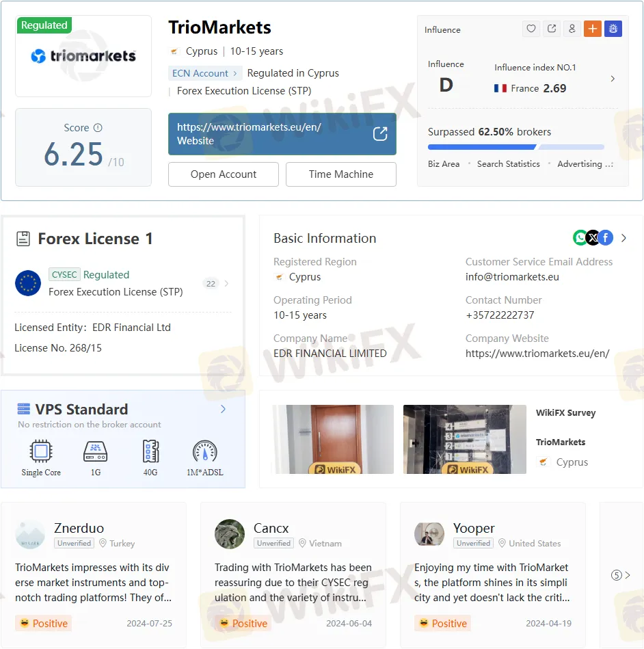Open Yooper's review text
The height and width of the screenshot is (649, 644).
coord(492,583)
